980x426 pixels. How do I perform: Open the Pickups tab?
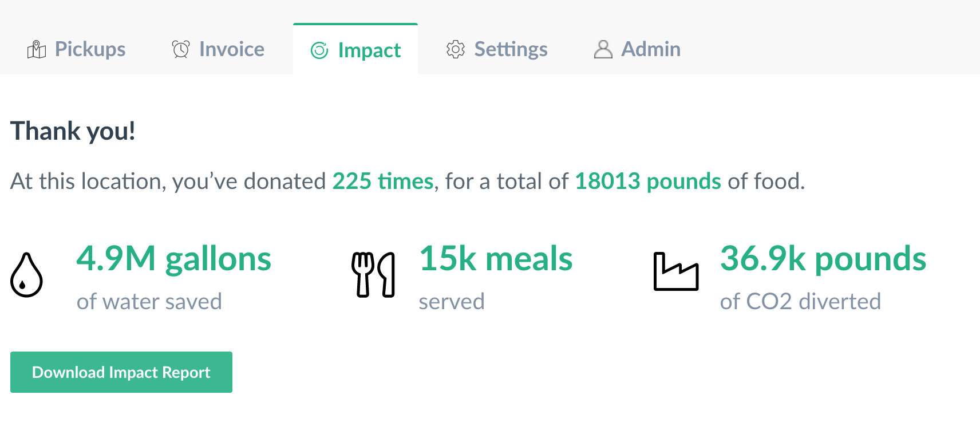pyautogui.click(x=90, y=49)
